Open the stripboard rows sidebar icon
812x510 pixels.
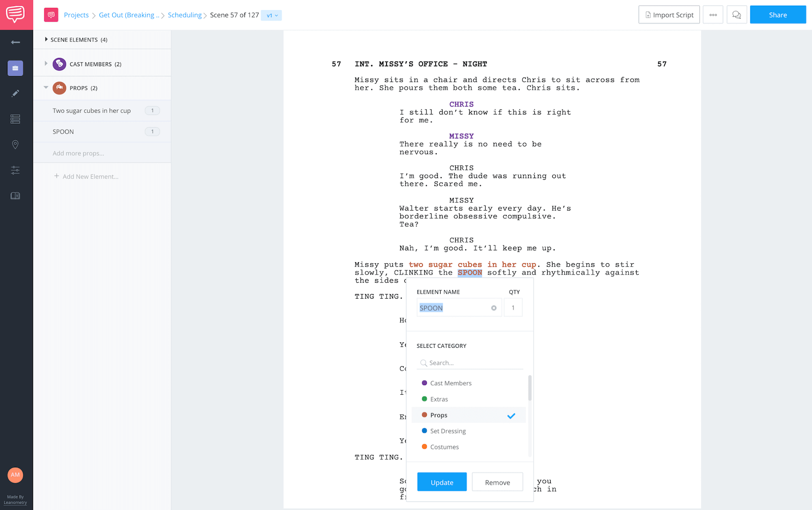[x=15, y=119]
